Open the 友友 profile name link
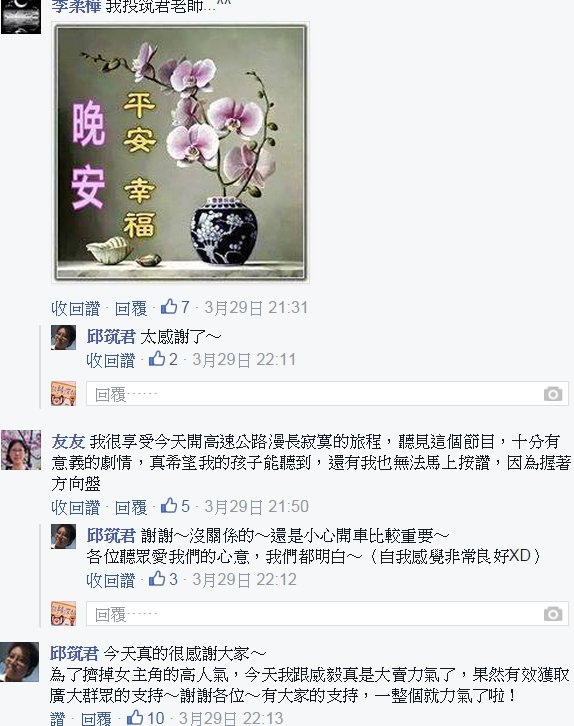574x726 pixels. [68, 441]
